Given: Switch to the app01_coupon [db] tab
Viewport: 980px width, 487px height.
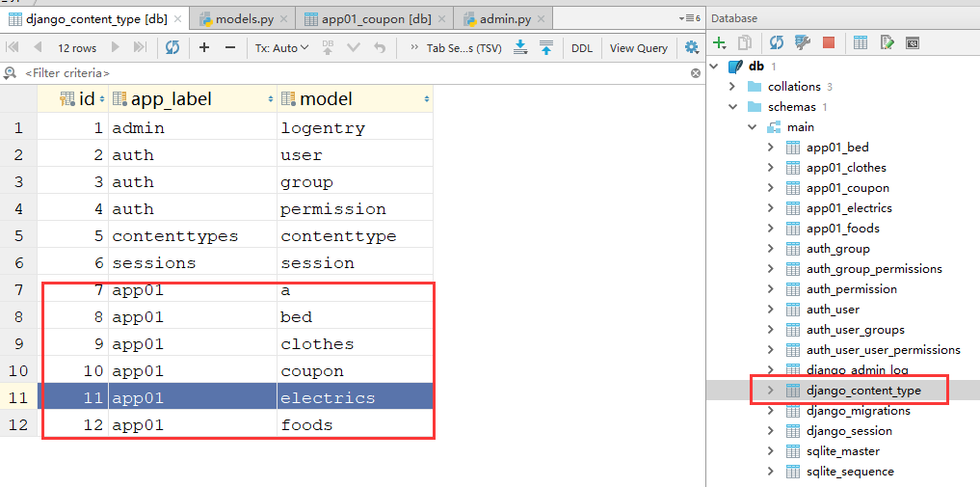Looking at the screenshot, I should coord(375,19).
